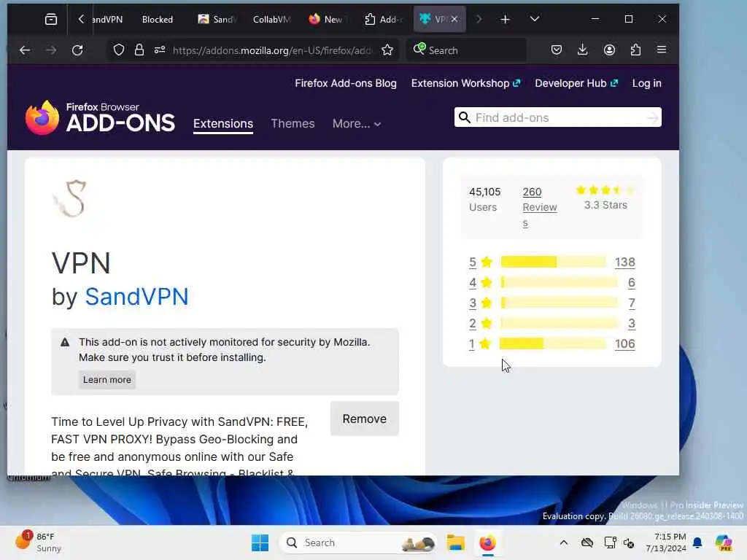
Task: Open the Firefox application hamburger menu
Action: coord(662,50)
